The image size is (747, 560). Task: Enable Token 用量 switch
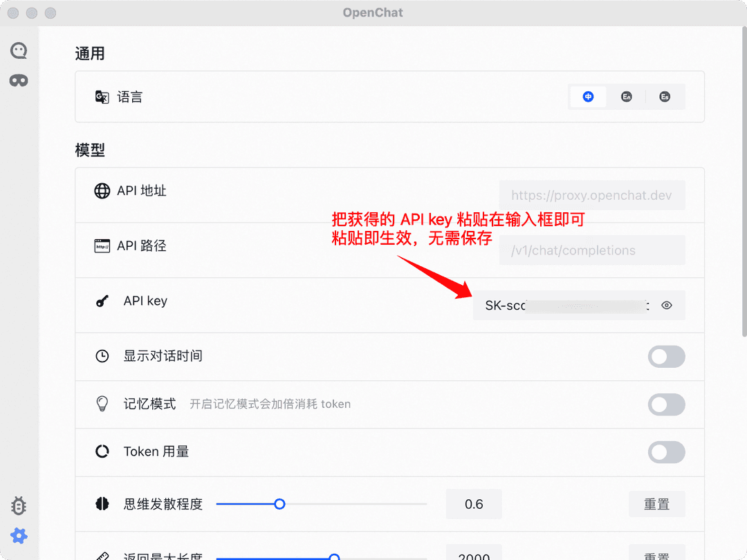(x=666, y=452)
